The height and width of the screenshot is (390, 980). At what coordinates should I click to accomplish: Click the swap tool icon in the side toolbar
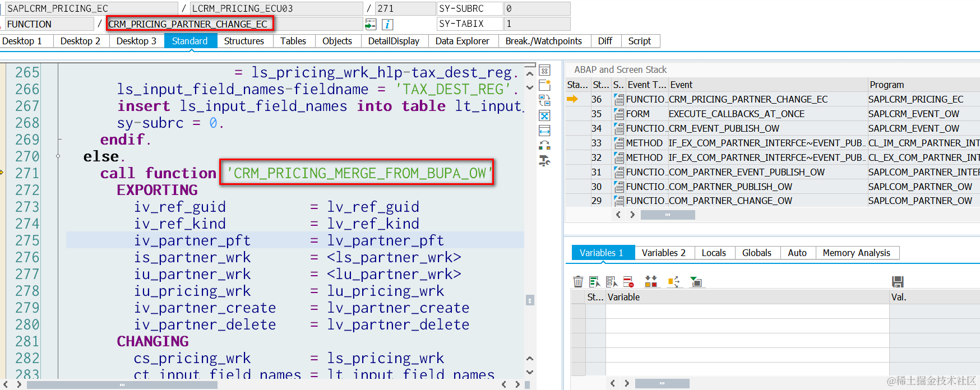(544, 100)
